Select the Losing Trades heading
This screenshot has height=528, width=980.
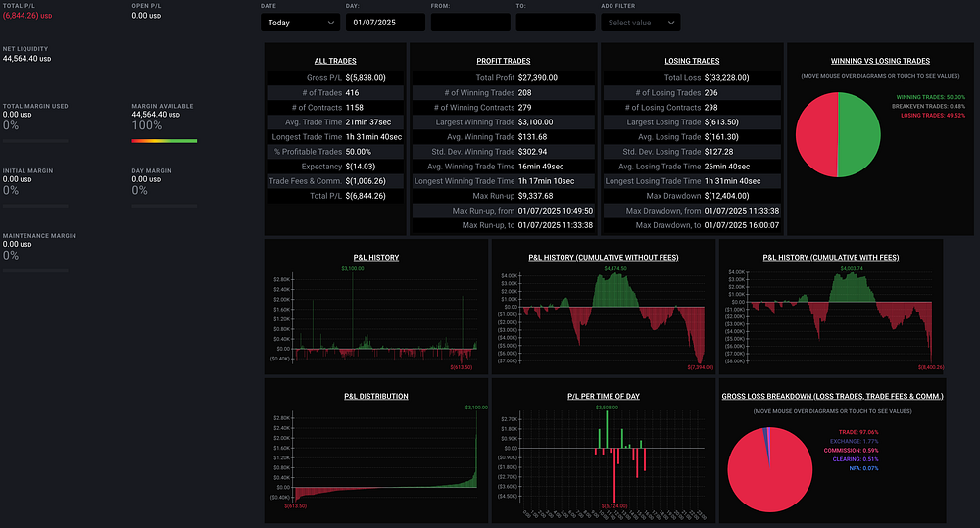pos(692,61)
